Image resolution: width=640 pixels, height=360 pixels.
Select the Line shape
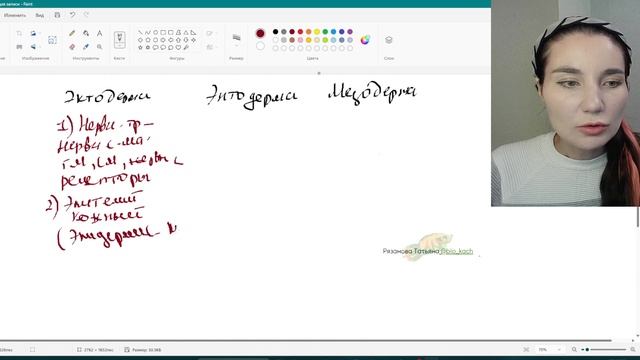click(x=140, y=32)
